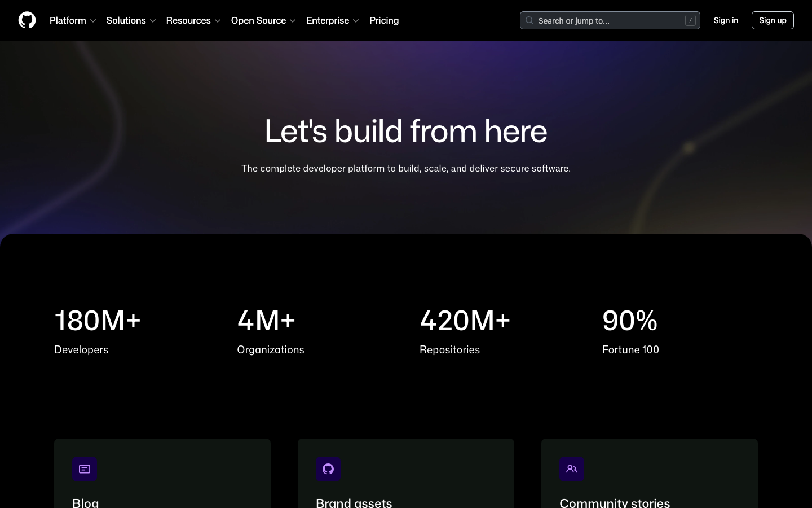Click the Brand assets GitHub icon
This screenshot has width=812, height=508.
[328, 469]
